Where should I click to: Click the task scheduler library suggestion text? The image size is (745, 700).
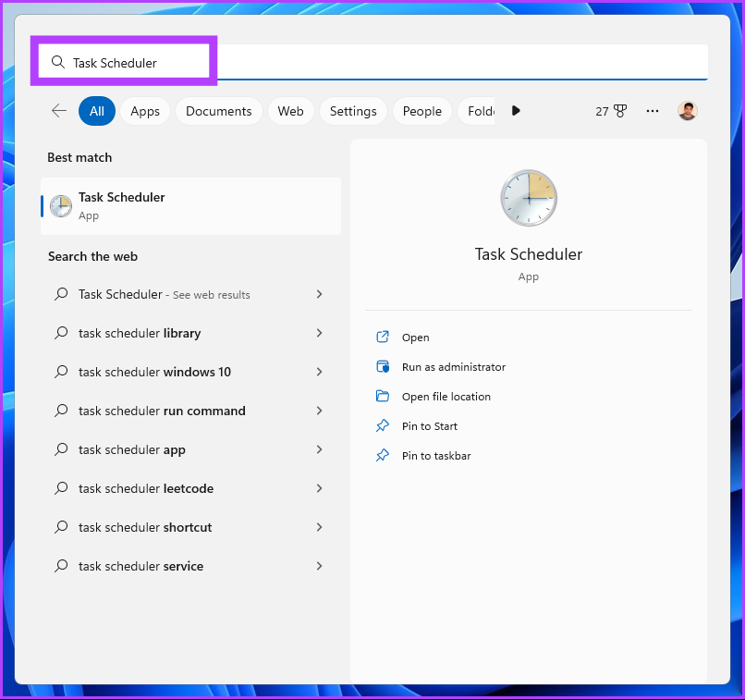pos(140,333)
